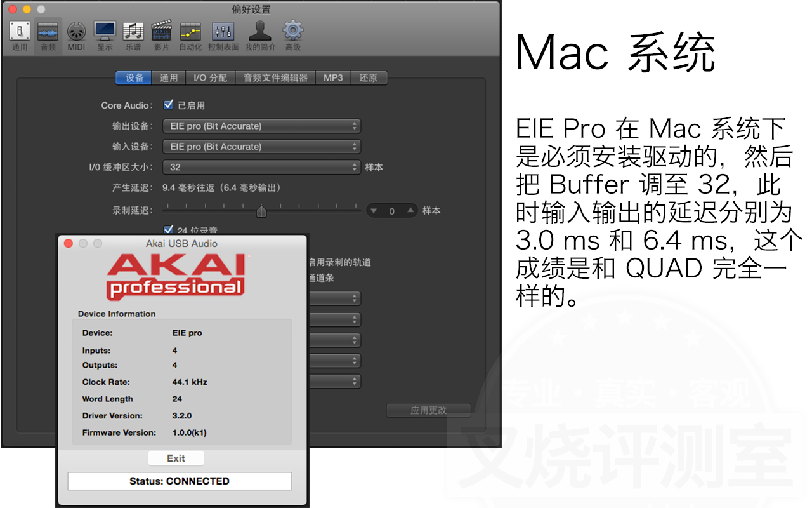
Task: Toggle the Core Audio 已启用 checkbox
Action: 168,105
